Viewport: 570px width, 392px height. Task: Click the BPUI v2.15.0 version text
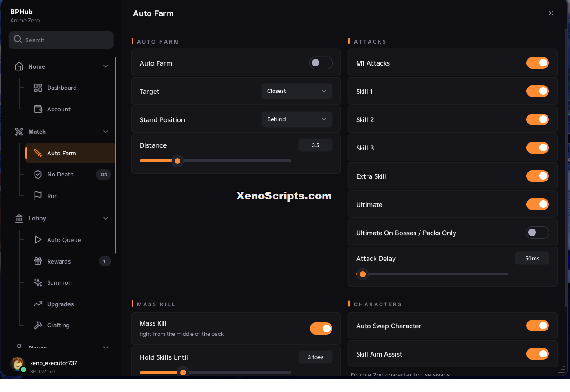click(x=42, y=371)
